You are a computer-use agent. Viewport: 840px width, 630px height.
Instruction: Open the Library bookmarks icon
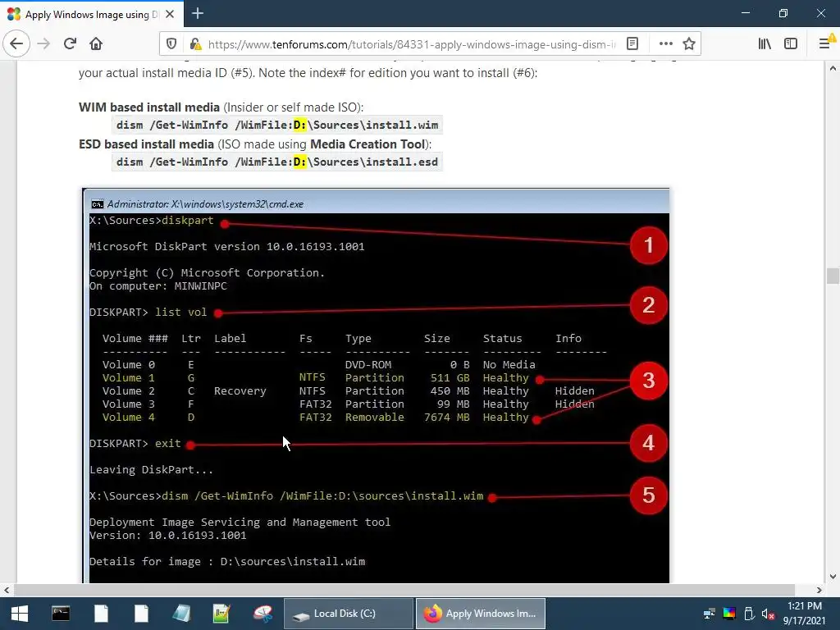coord(765,43)
